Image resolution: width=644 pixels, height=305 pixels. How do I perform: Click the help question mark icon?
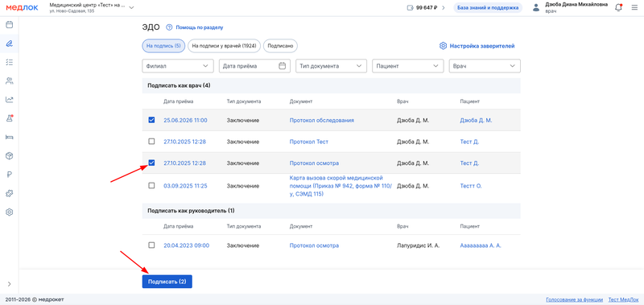(169, 27)
